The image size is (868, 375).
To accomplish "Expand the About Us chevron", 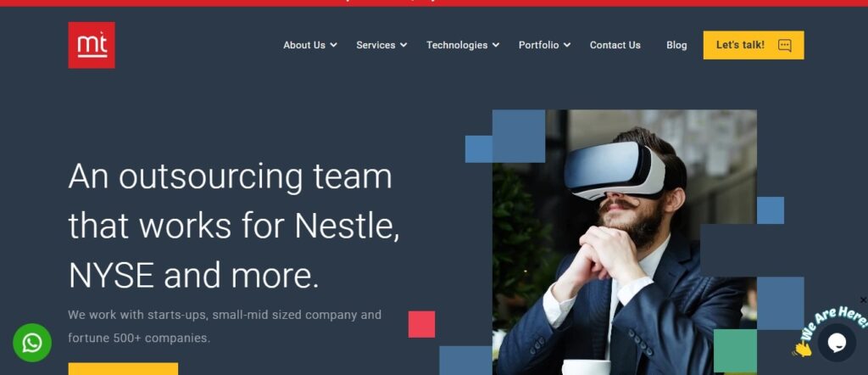I will [333, 46].
